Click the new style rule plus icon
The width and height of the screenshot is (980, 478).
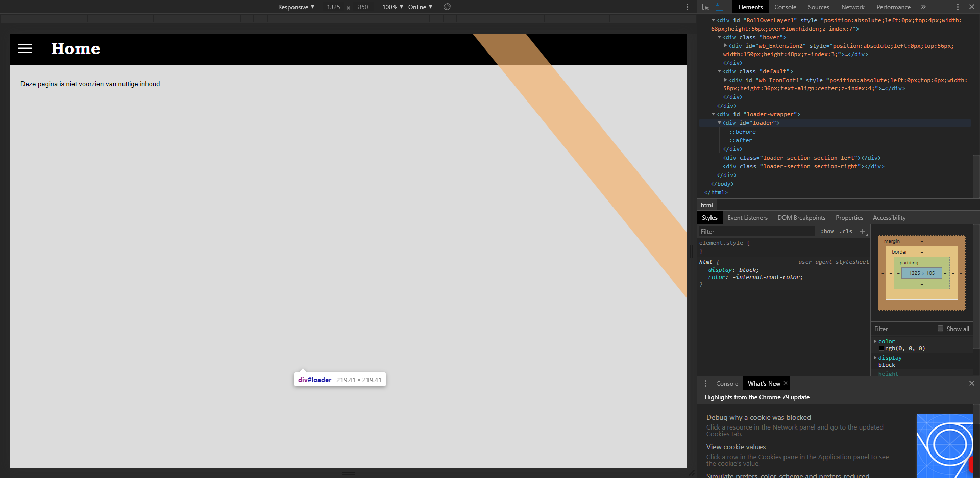click(862, 231)
